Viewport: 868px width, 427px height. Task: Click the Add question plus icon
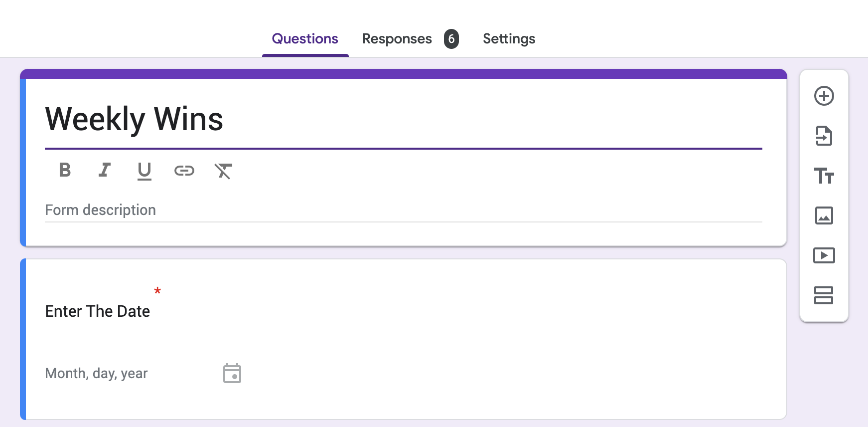824,96
